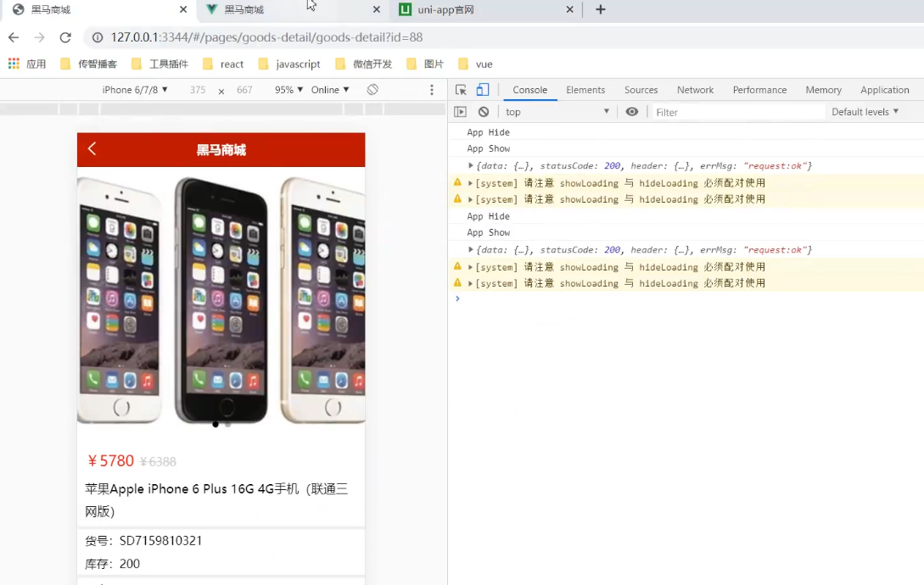Image resolution: width=924 pixels, height=585 pixels.
Task: Switch to the Sources tab
Action: [641, 90]
